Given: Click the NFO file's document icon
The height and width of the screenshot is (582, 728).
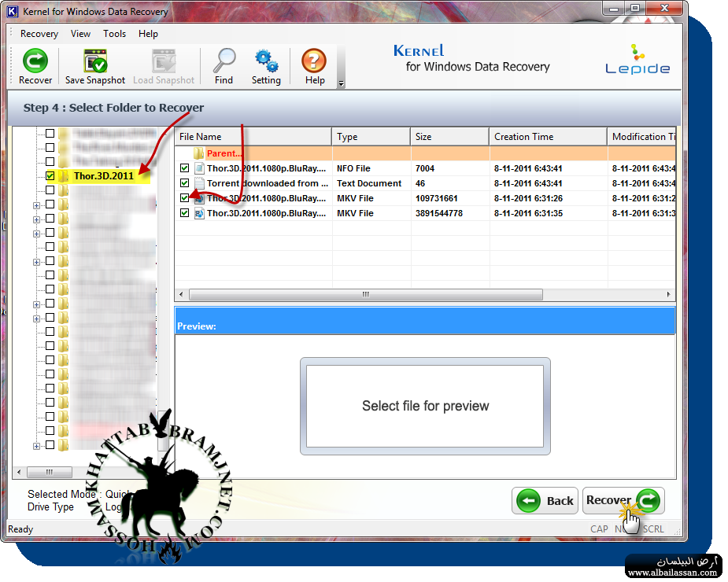Looking at the screenshot, I should [x=199, y=168].
